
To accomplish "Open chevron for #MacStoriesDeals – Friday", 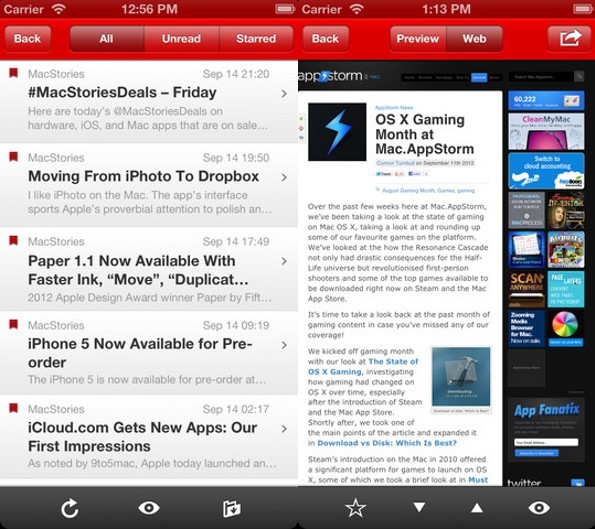I will click(284, 93).
